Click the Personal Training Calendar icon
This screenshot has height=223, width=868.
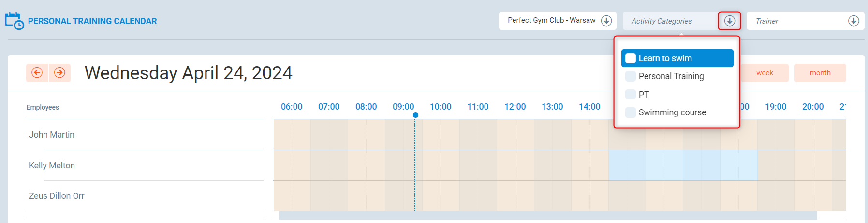14,21
